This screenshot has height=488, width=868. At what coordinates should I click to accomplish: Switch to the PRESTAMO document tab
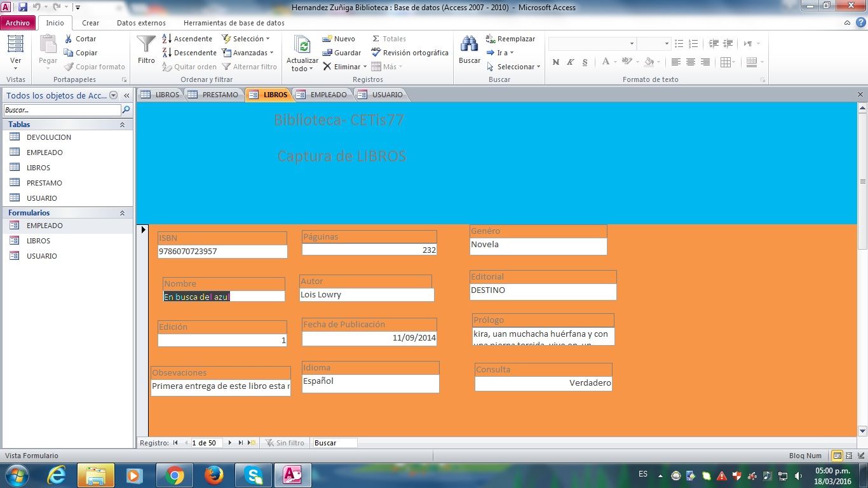click(x=215, y=95)
